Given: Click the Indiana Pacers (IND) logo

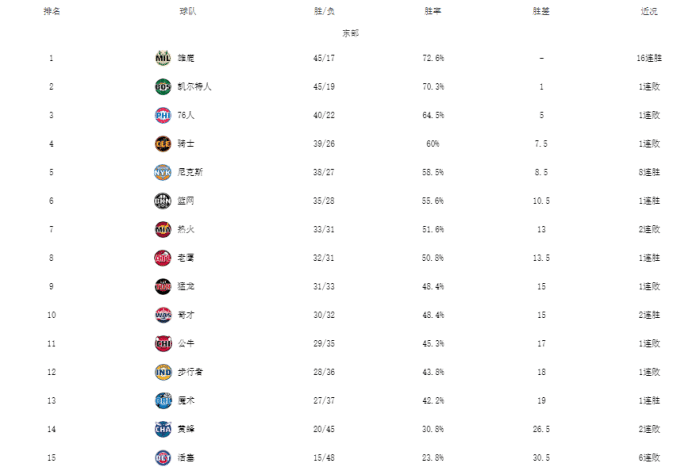Looking at the screenshot, I should 163,372.
